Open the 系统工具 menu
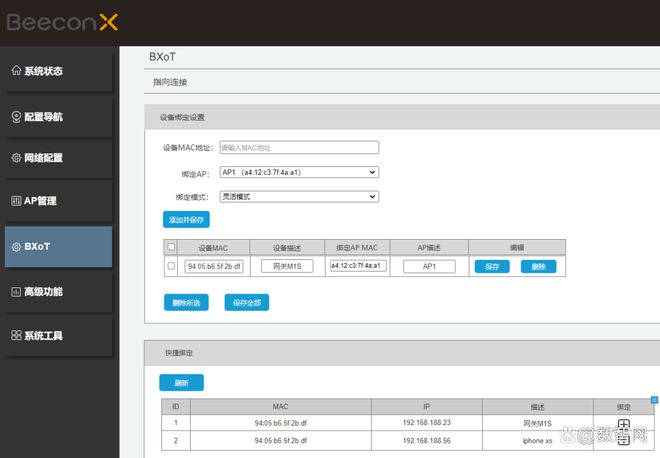 click(59, 336)
